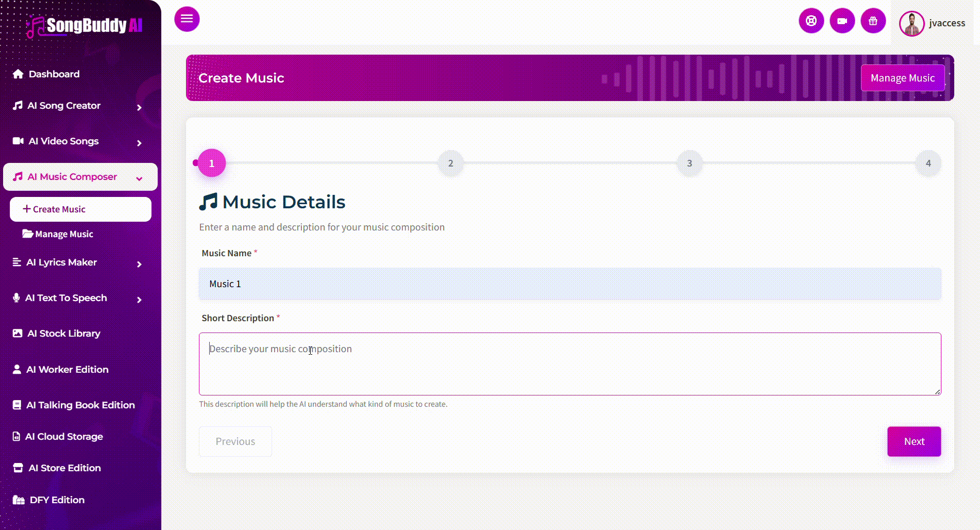Open AI Cloud Storage menu item
The image size is (980, 530).
tap(64, 437)
